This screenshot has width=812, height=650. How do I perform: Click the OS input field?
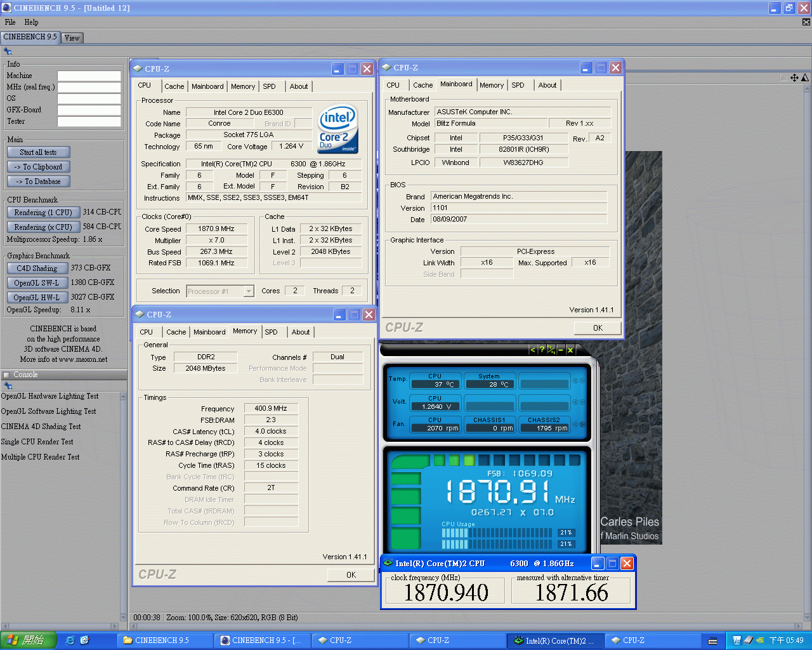[89, 98]
